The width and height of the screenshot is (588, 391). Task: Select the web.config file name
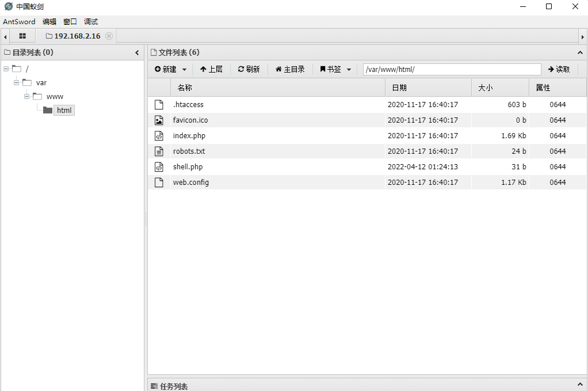[191, 183]
